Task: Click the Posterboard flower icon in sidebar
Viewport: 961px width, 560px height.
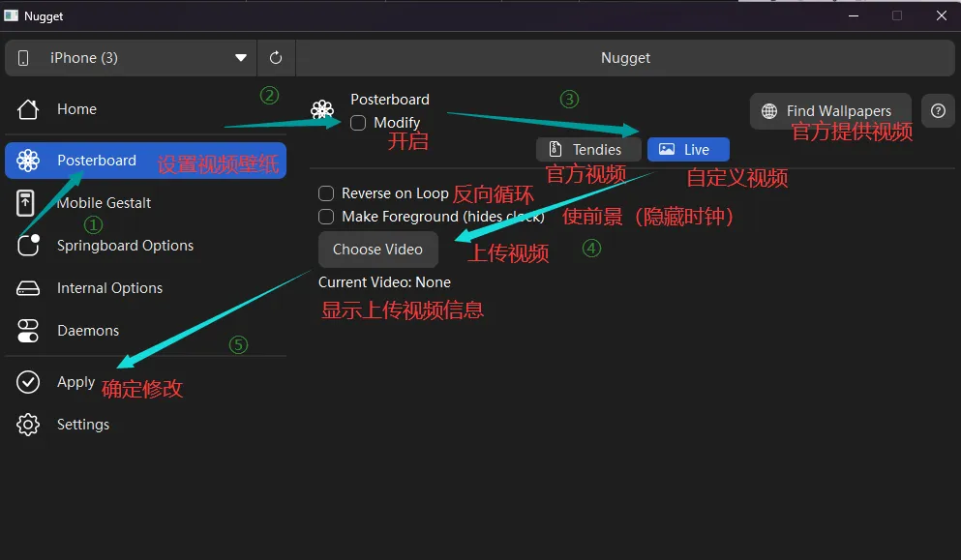Action: 27,161
